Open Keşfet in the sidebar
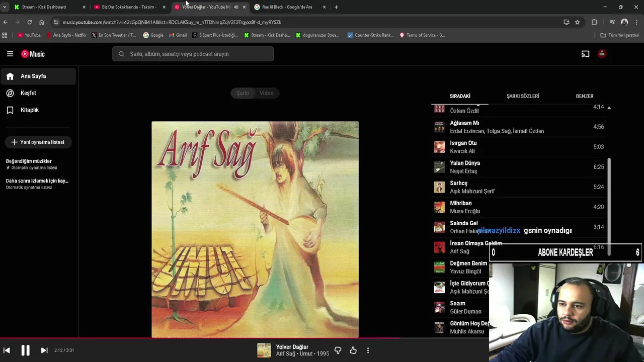Image resolution: width=644 pixels, height=362 pixels. tap(38, 93)
